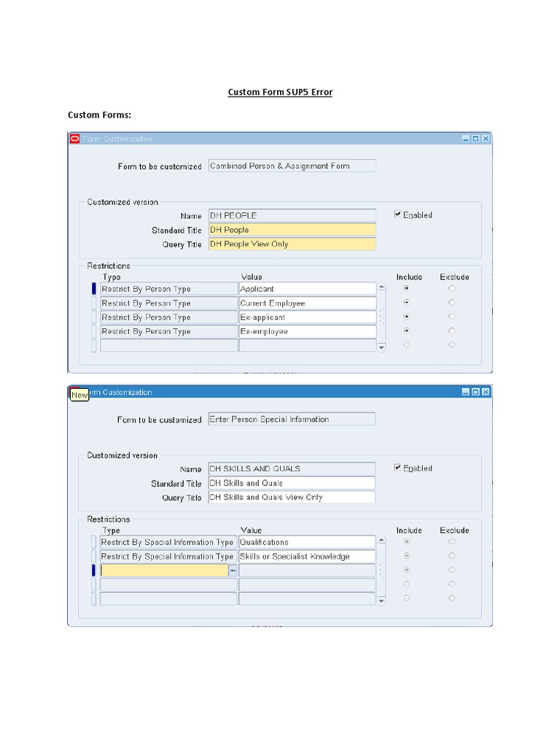The width and height of the screenshot is (560, 747).
Task: Select record indicator for the Applicant row
Action: pos(94,289)
